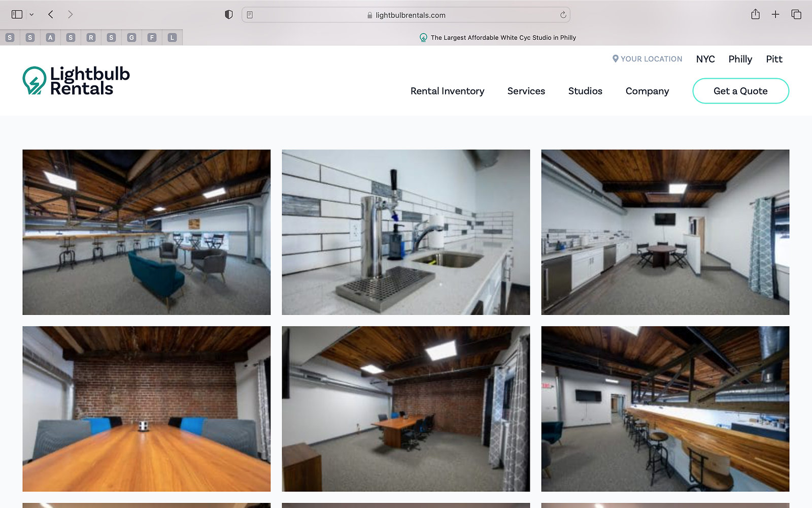Viewport: 812px width, 508px height.
Task: Open the Reader view icon in address bar
Action: (x=250, y=15)
